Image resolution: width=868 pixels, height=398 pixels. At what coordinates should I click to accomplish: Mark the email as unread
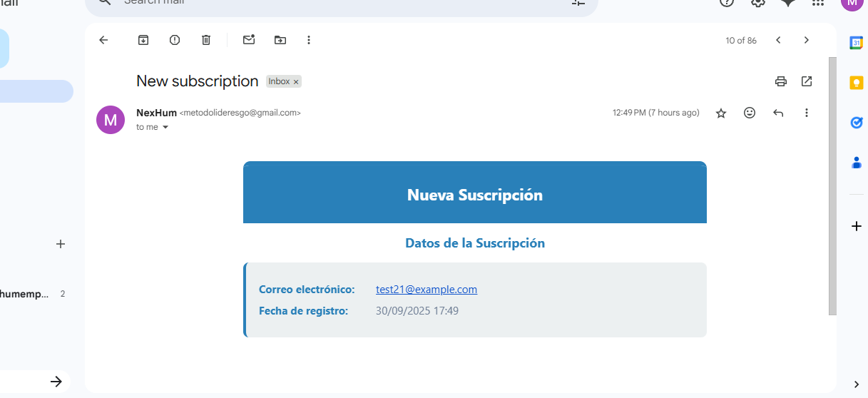coord(249,40)
